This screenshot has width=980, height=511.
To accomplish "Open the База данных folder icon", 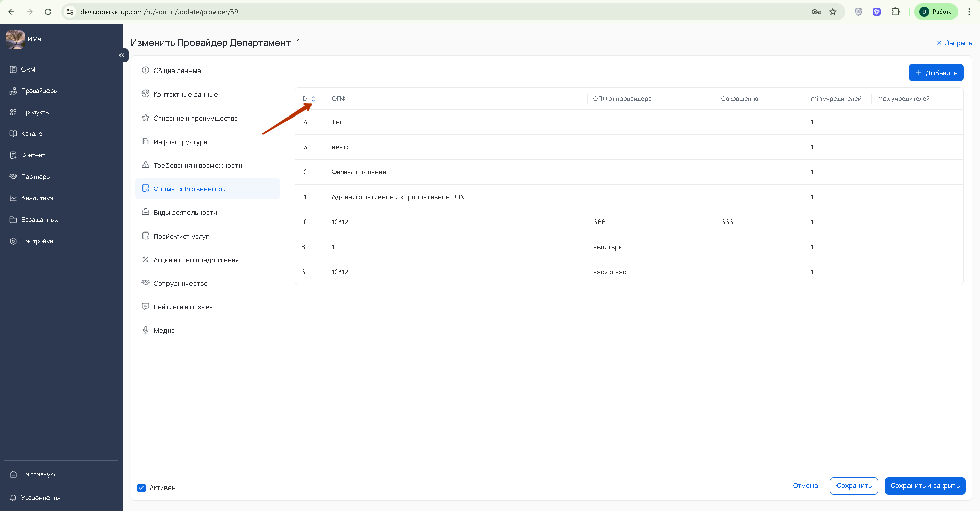I will (x=13, y=220).
